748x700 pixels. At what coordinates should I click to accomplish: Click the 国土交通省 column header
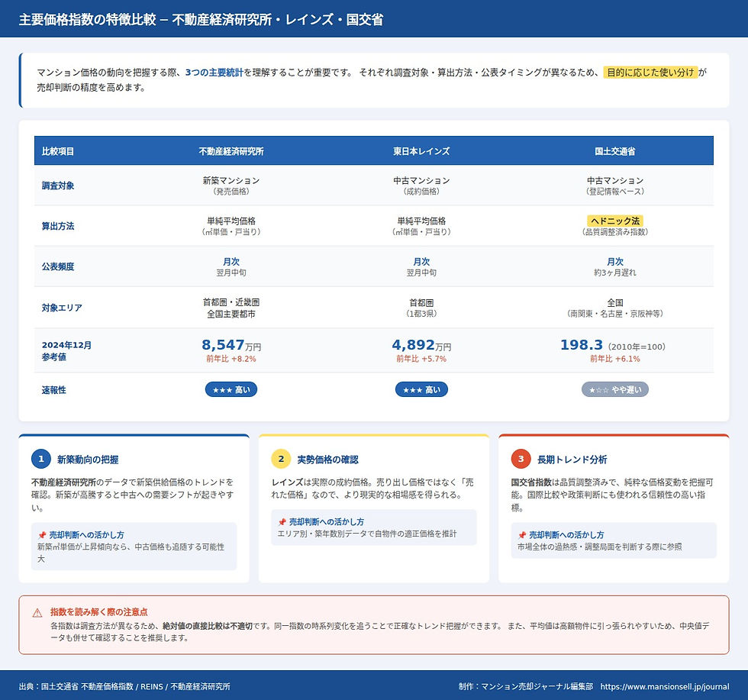click(615, 151)
